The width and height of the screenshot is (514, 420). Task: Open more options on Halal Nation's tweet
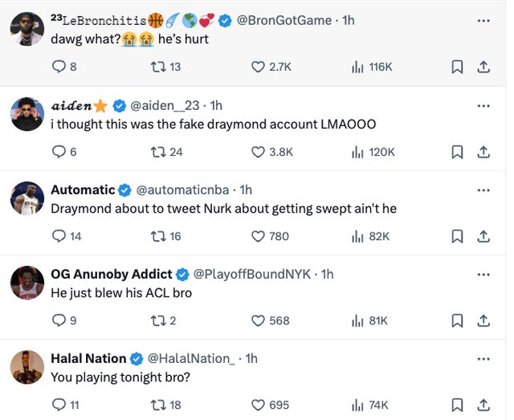tap(483, 358)
